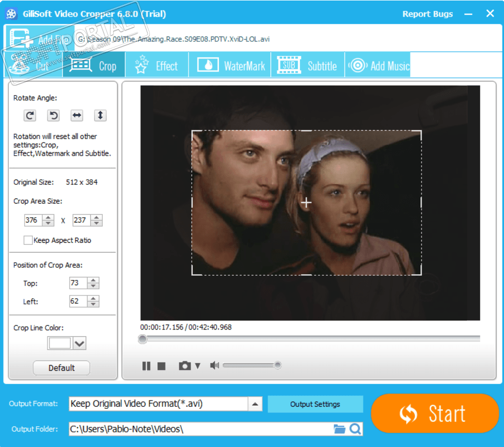Click the white crop line color swatch

coord(60,343)
